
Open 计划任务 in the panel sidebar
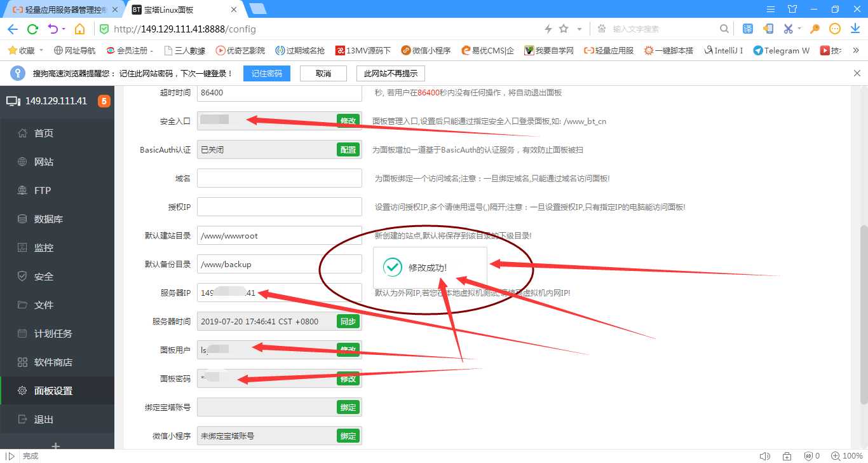tap(57, 333)
